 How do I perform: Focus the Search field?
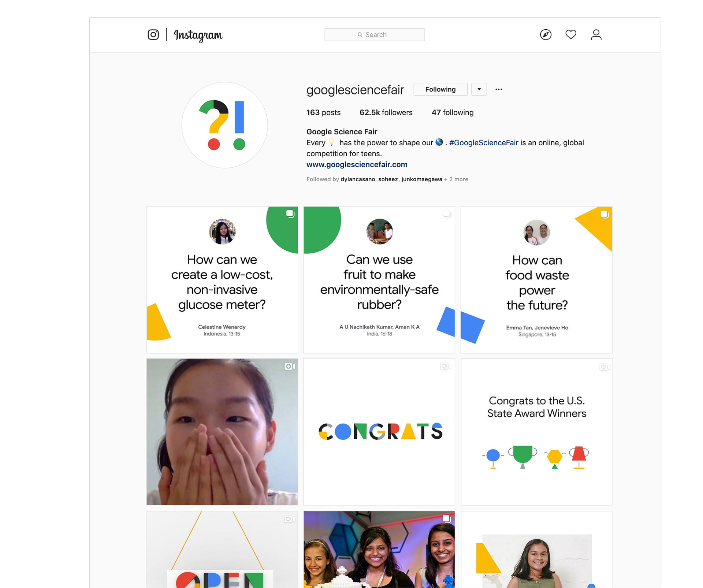(375, 35)
